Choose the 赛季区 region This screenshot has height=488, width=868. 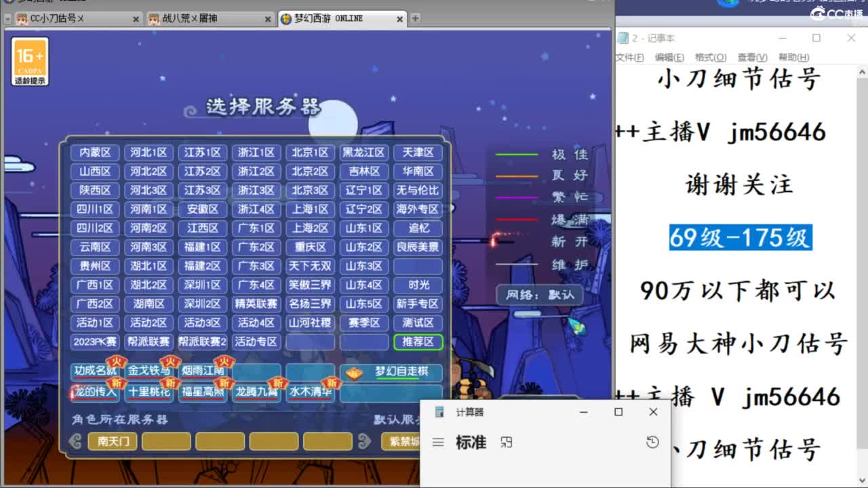point(363,323)
